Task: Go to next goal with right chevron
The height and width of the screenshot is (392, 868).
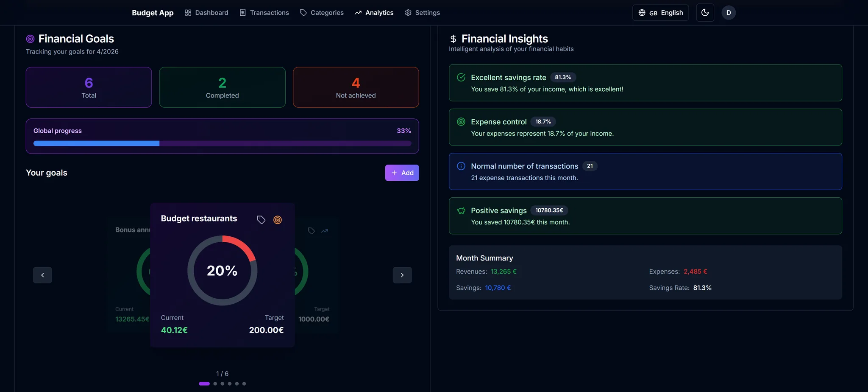Action: click(402, 275)
